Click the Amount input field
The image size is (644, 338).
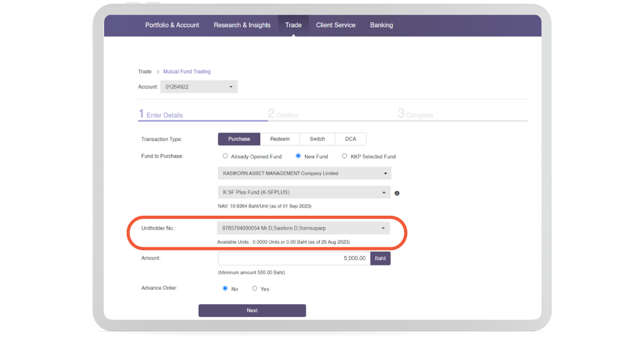click(294, 259)
